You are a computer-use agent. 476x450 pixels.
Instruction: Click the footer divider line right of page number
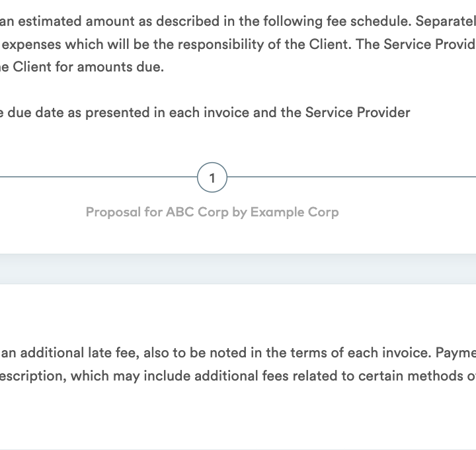click(x=352, y=177)
